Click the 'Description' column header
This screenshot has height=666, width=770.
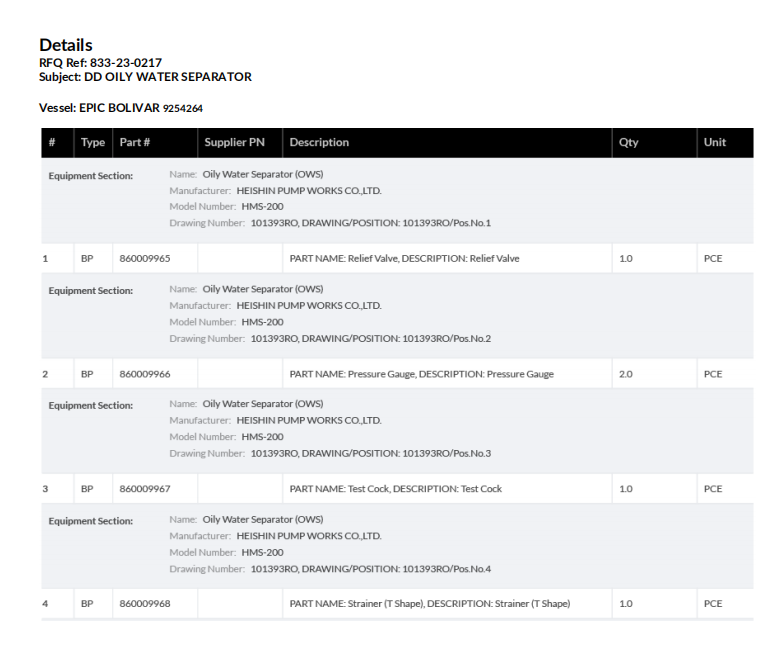coord(319,143)
